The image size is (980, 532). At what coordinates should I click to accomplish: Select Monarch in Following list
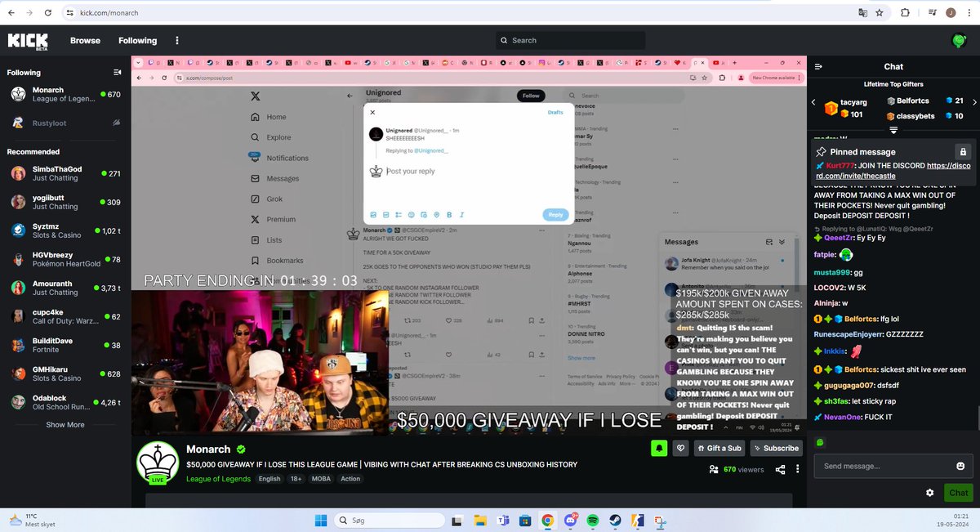coord(65,95)
